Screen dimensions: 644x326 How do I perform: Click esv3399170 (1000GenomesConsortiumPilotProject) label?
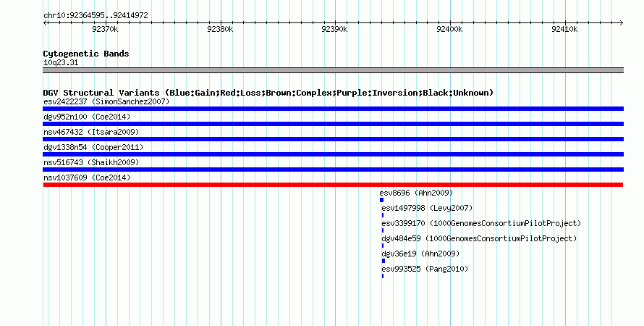(x=481, y=223)
